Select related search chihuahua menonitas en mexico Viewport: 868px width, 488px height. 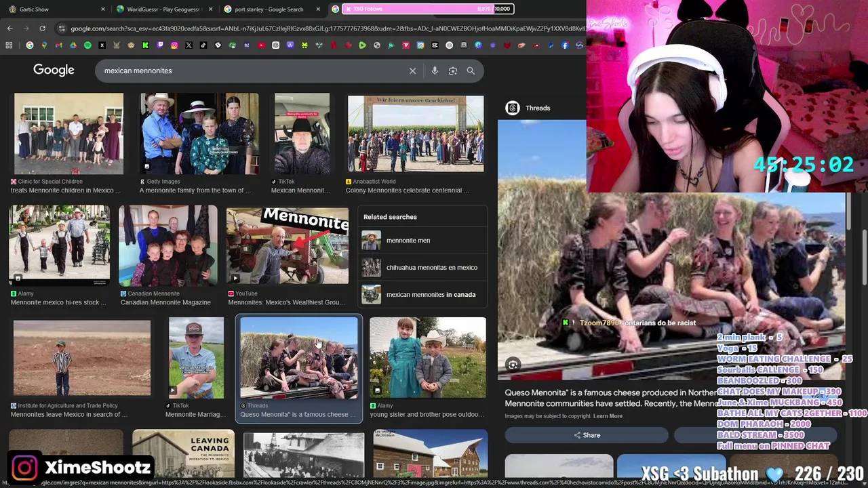[422, 267]
